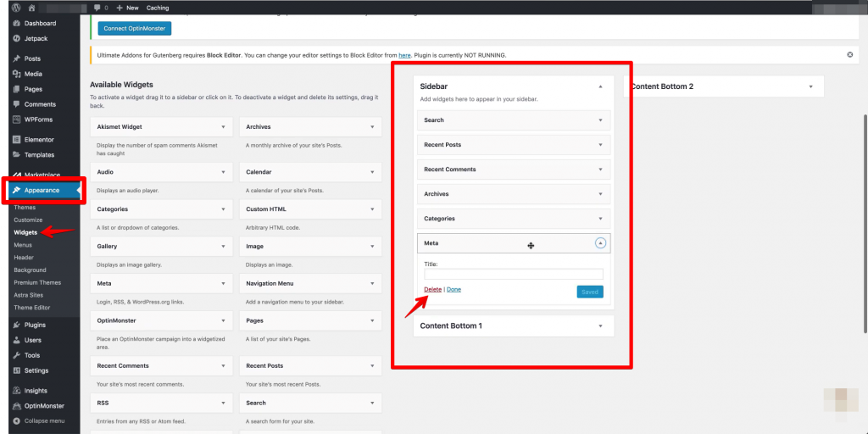Expand the RSS widget dropdown arrow
This screenshot has height=434, width=868.
click(224, 403)
